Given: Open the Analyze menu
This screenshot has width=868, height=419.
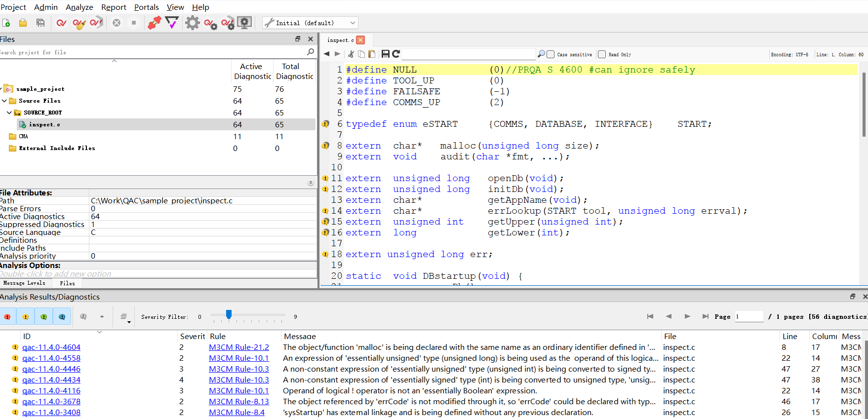Looking at the screenshot, I should 79,7.
